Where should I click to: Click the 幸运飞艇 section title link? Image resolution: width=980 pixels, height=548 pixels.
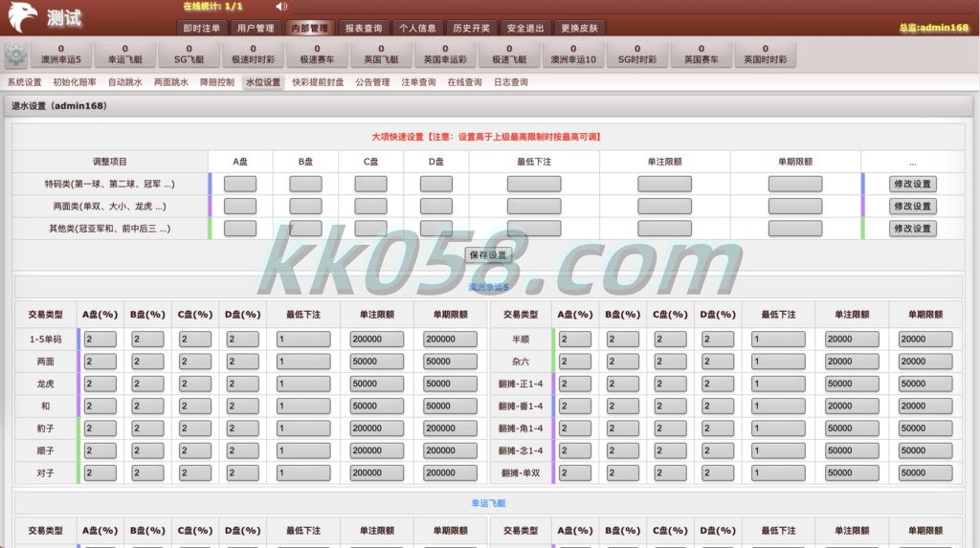coord(488,503)
